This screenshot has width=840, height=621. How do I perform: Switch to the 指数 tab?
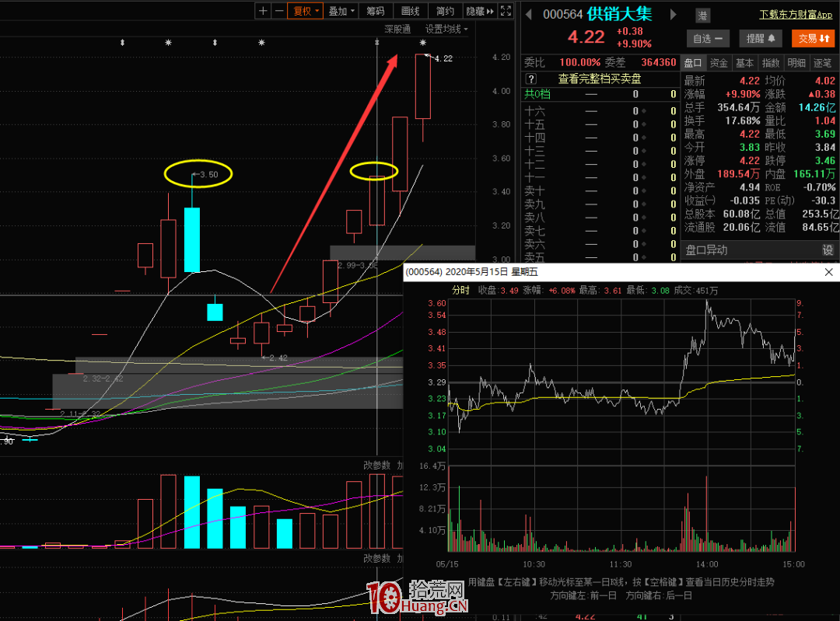(771, 63)
